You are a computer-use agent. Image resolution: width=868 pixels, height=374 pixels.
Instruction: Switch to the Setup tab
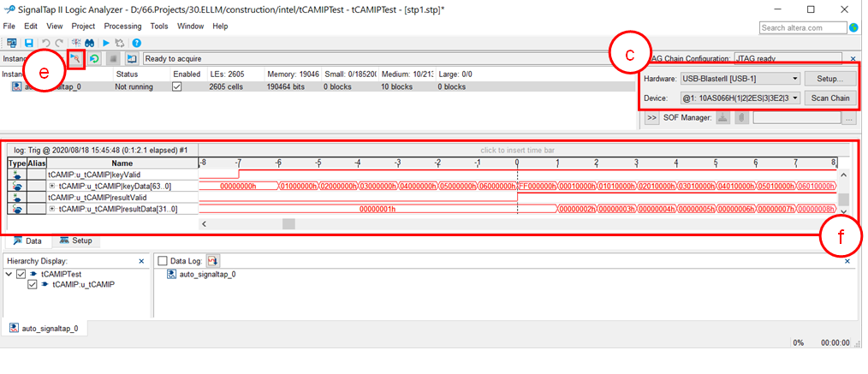click(76, 240)
